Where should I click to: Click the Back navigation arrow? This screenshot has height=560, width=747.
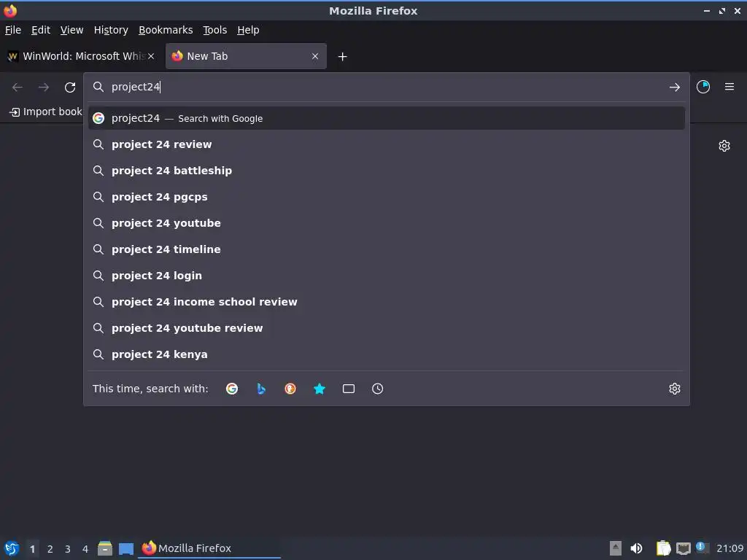[x=18, y=87]
